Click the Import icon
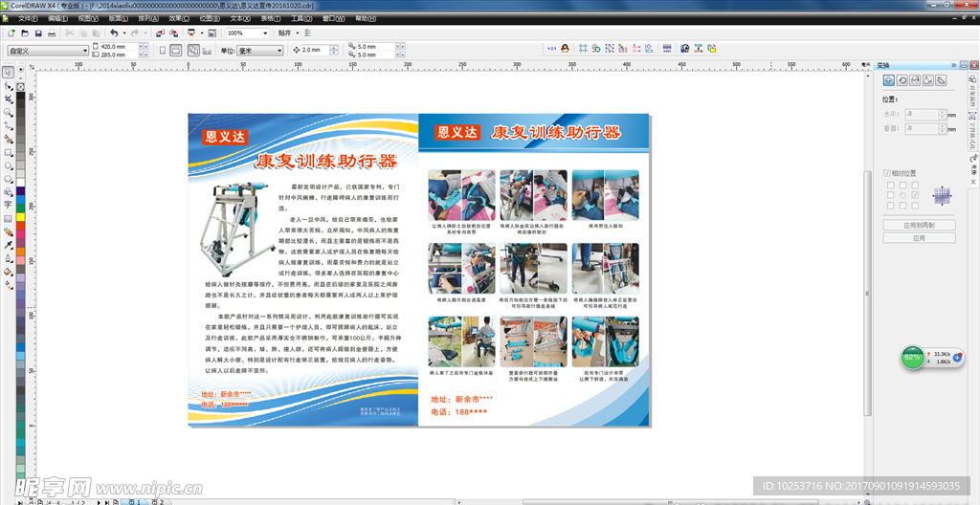This screenshot has width=980, height=505. coord(161,33)
